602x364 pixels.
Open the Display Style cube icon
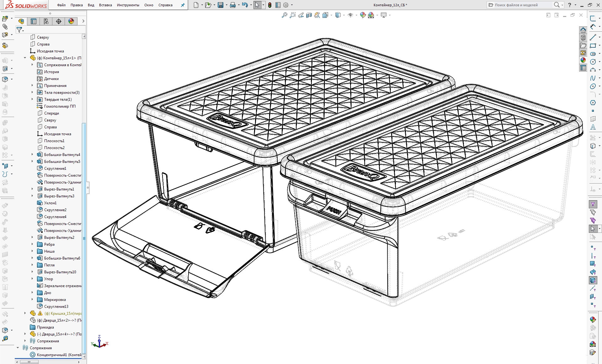(x=338, y=15)
